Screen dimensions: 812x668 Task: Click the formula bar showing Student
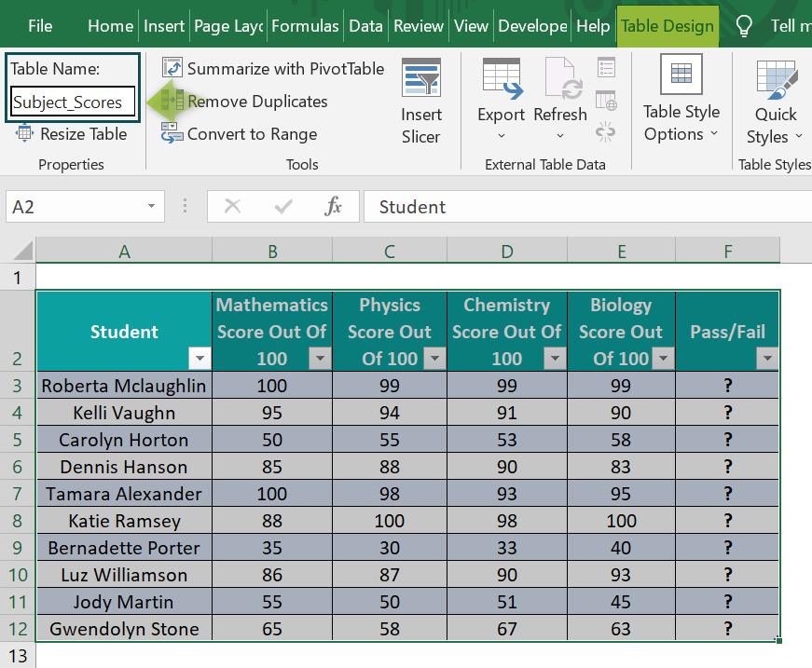[x=587, y=207]
